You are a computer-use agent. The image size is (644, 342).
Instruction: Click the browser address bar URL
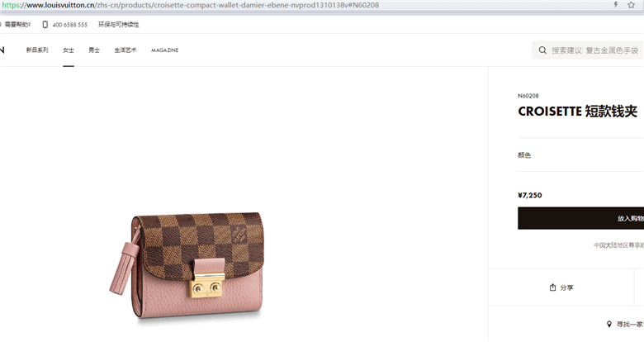click(190, 5)
